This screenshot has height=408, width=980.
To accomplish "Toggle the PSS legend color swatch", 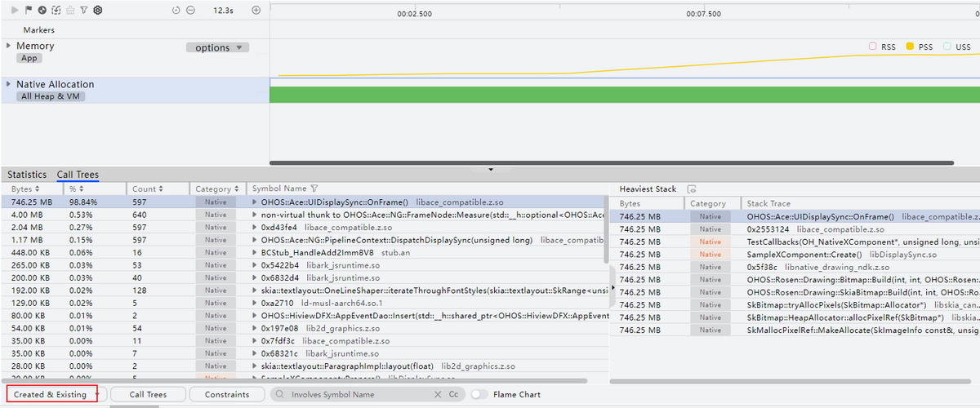I will (909, 47).
